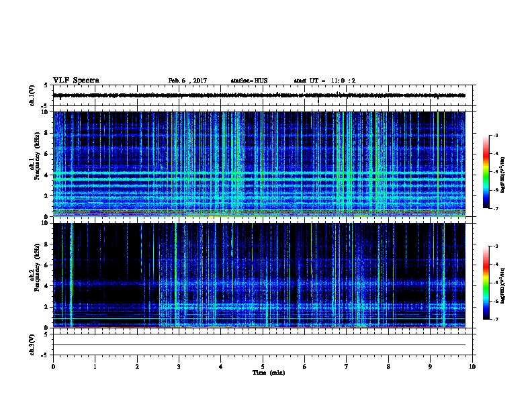Click the "VLF Spectra" plot title
This screenshot has height=411, width=532.
point(76,81)
